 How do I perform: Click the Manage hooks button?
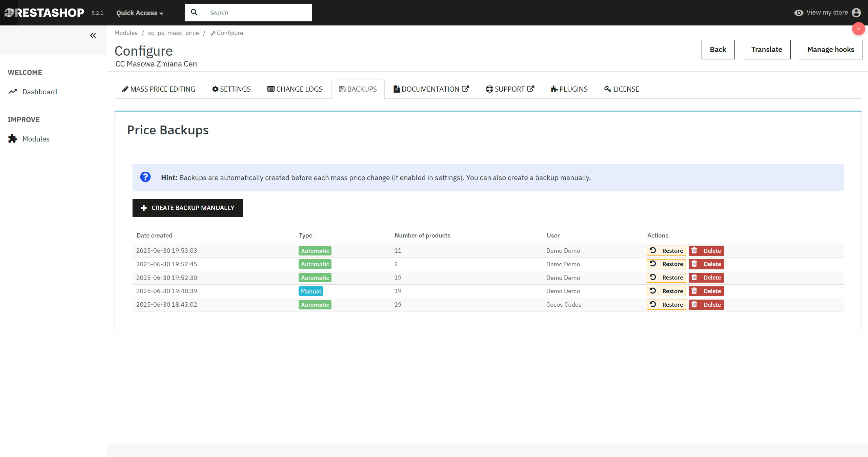(x=830, y=50)
